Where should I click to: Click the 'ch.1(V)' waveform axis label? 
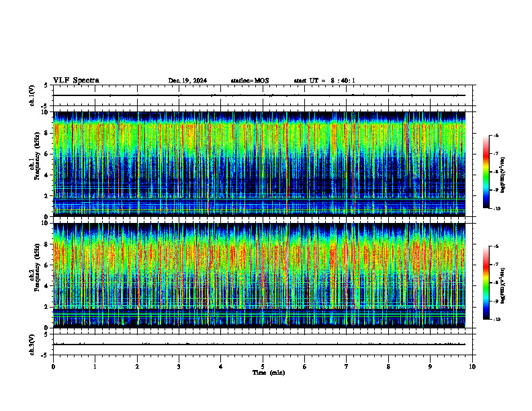tap(32, 95)
